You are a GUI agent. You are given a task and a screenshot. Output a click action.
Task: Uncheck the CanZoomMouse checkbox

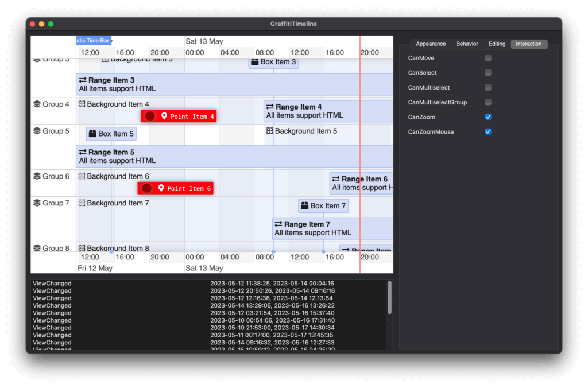click(488, 131)
